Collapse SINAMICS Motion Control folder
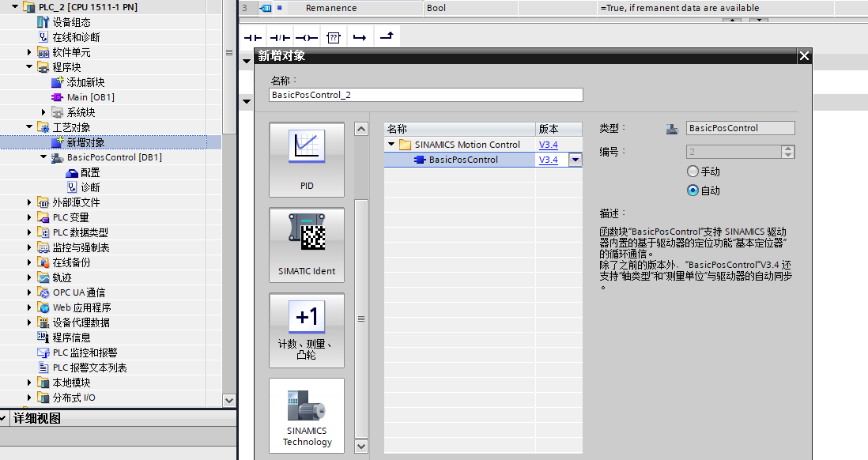Viewport: 868px width, 460px height. click(391, 144)
